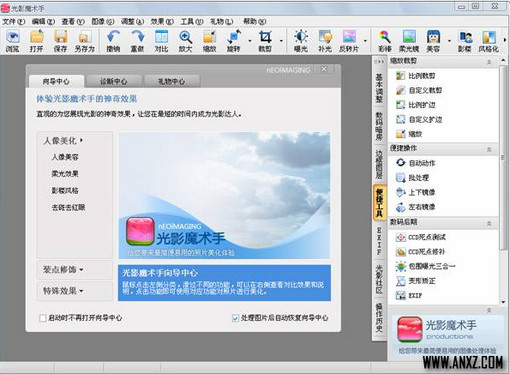Collapse the 缩放裁剪 section

pos(489,62)
